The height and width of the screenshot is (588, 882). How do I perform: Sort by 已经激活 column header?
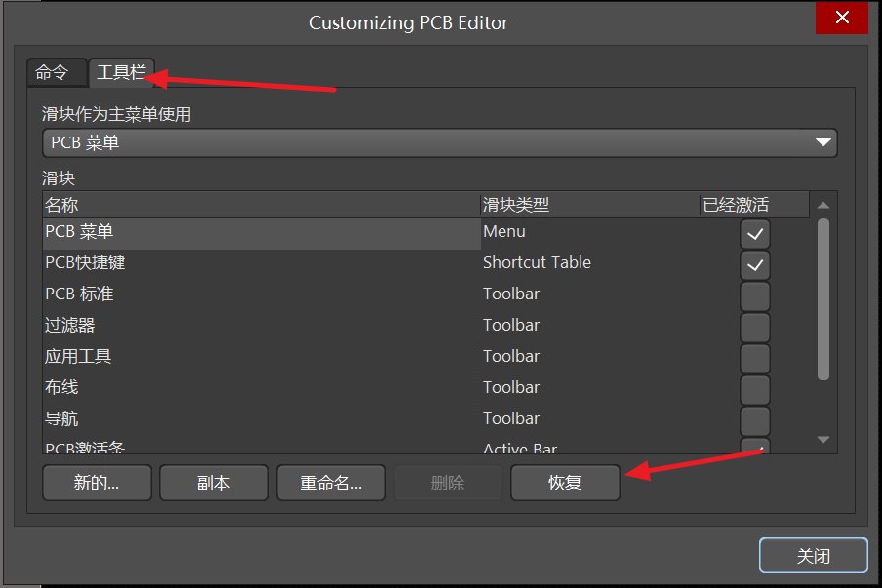coord(755,205)
